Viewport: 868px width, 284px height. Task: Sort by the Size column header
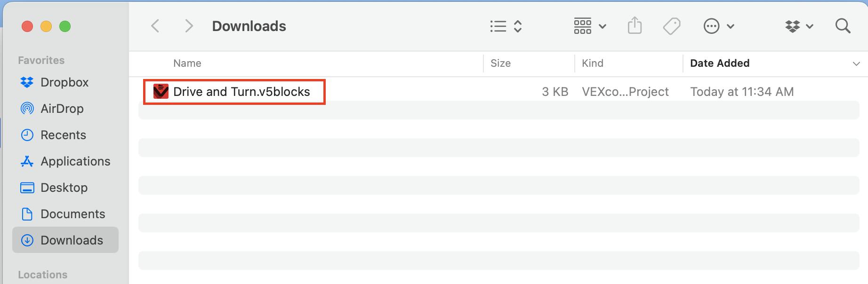(x=500, y=63)
